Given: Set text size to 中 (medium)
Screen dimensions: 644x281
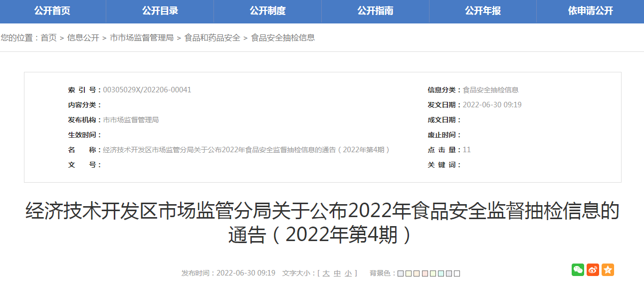Looking at the screenshot, I should coord(337,274).
